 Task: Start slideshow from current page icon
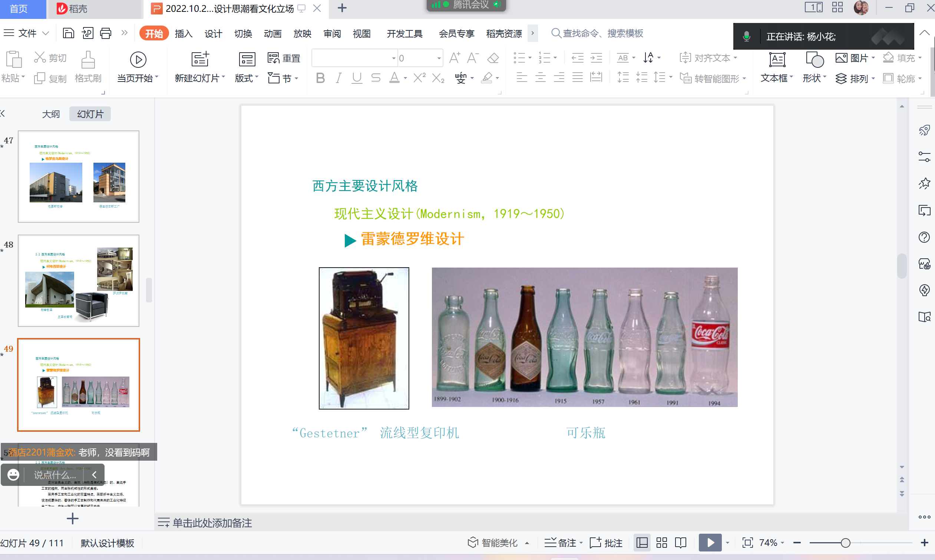(x=138, y=60)
